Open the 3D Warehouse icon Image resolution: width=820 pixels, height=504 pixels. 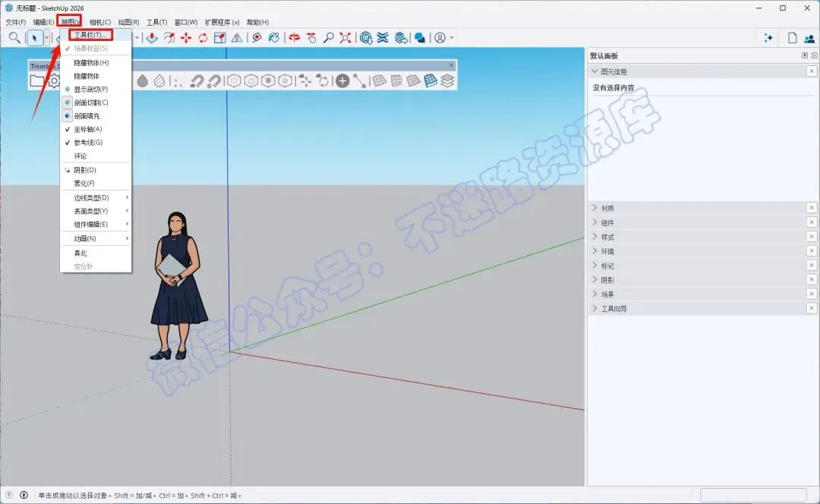coord(366,38)
